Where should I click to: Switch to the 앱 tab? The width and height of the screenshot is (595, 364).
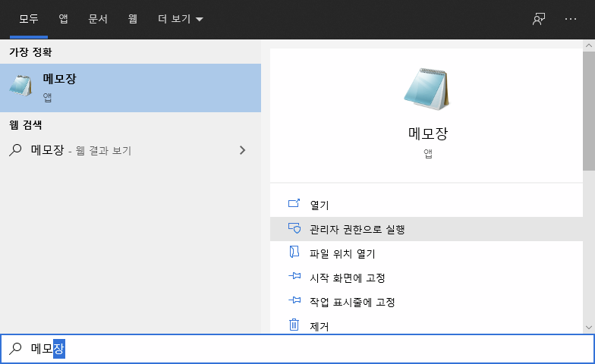pyautogui.click(x=63, y=19)
